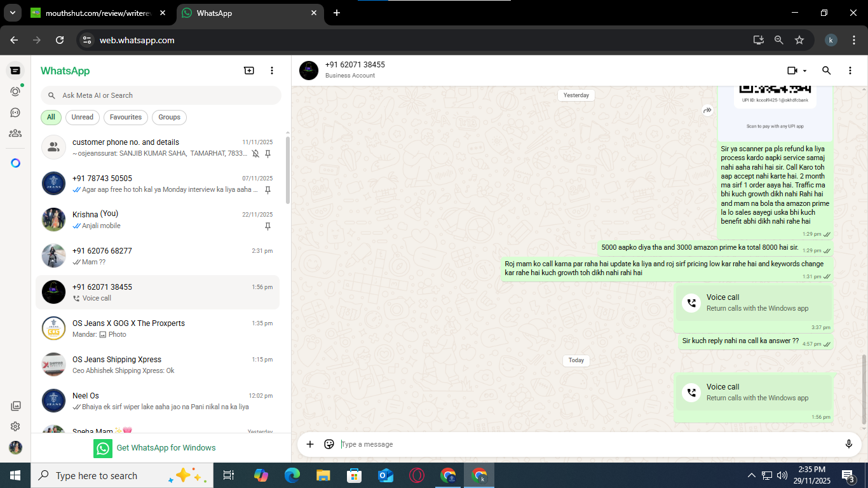Image resolution: width=868 pixels, height=488 pixels.
Task: Record a voice message with microphone
Action: pyautogui.click(x=848, y=444)
